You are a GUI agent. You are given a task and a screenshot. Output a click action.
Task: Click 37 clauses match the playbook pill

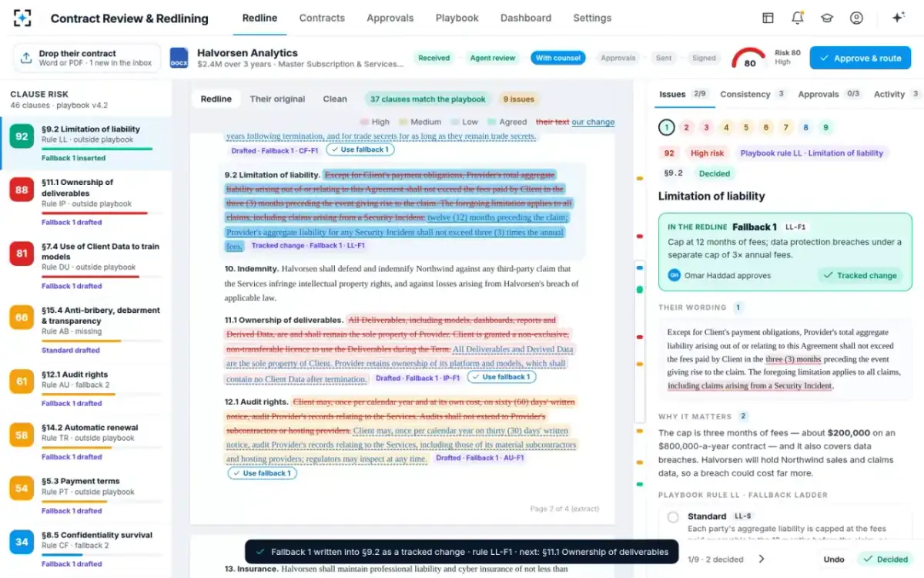[x=427, y=99]
